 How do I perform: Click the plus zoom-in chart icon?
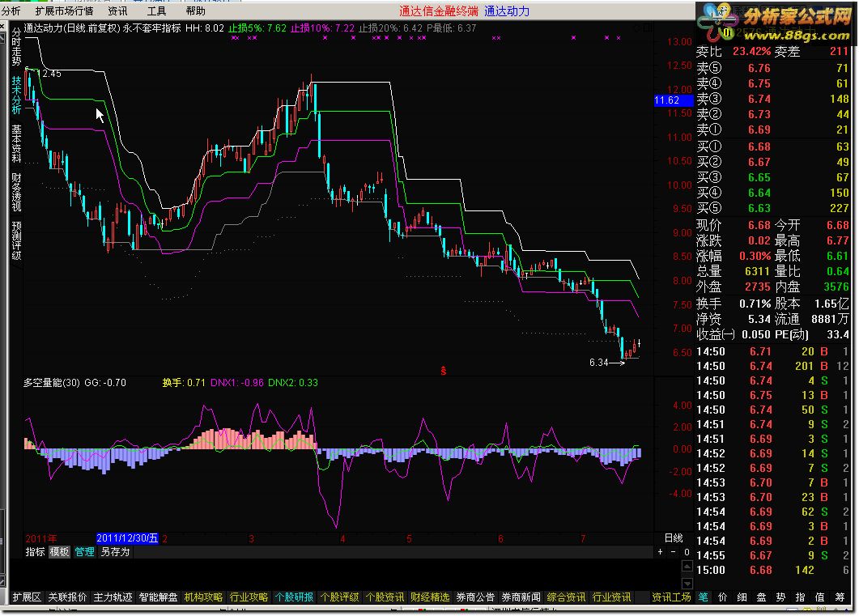660,552
